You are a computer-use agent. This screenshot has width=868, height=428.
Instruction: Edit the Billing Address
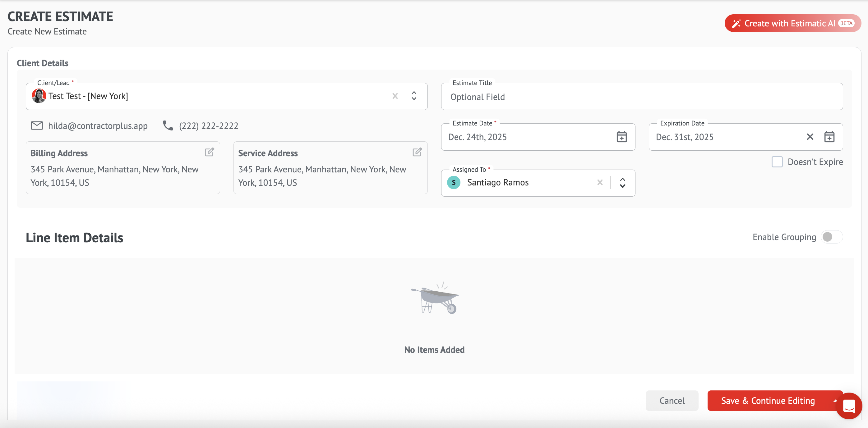click(x=209, y=152)
